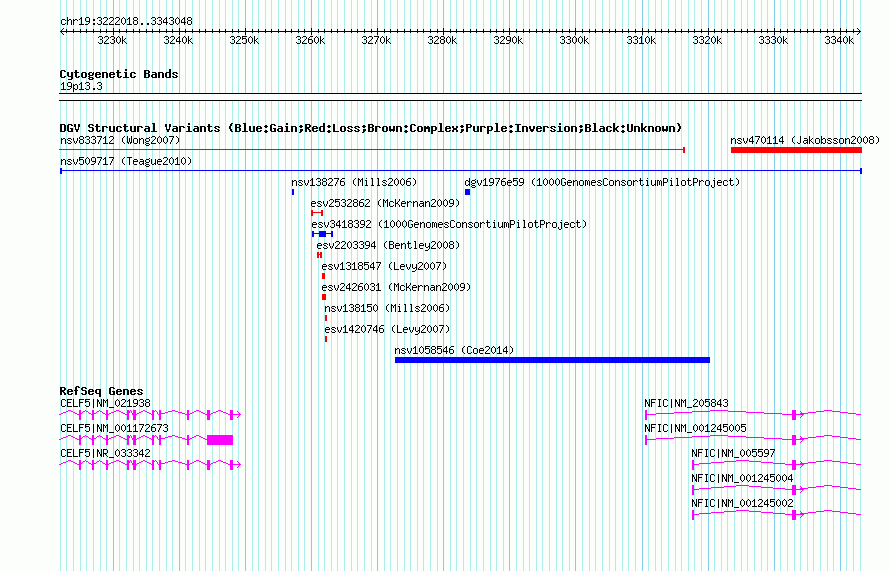Click the nsv833712 (Wong2007) variant label
The image size is (890, 571).
[120, 140]
